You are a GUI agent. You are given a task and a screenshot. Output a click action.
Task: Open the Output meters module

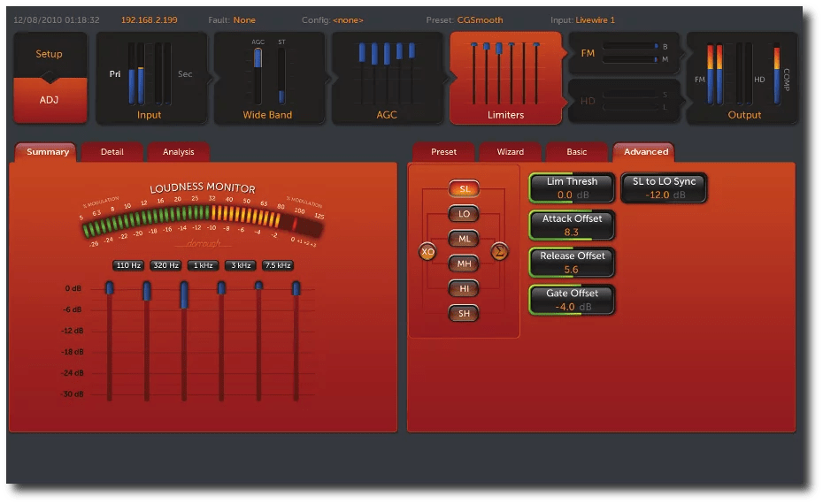coord(743,78)
